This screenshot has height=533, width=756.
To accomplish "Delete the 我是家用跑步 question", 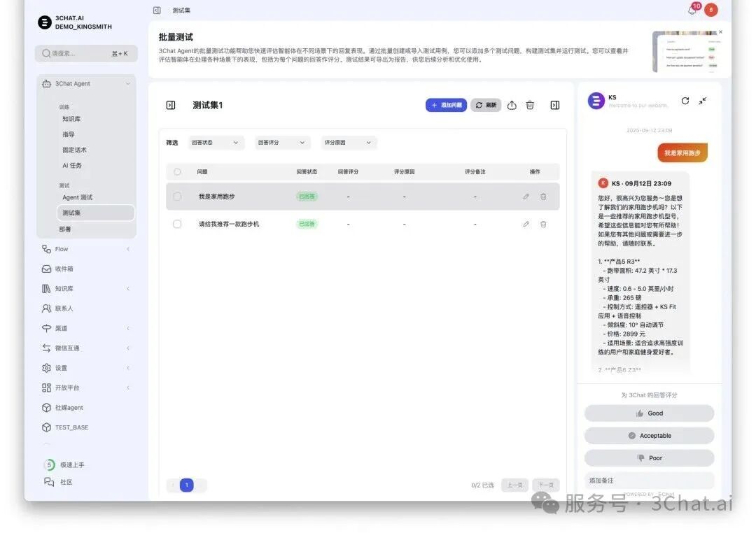I will (x=543, y=197).
